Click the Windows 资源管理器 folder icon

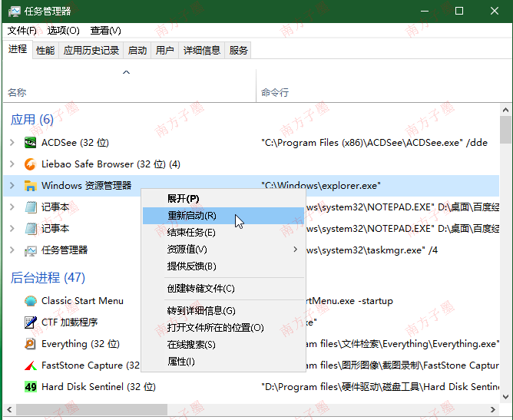tap(31, 186)
